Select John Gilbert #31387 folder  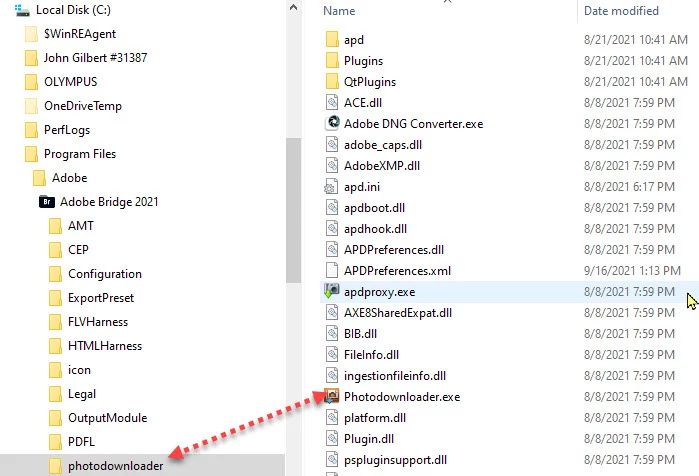[x=86, y=58]
